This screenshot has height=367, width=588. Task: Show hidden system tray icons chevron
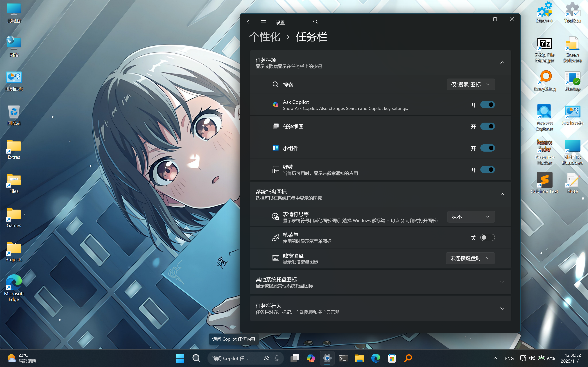point(495,358)
